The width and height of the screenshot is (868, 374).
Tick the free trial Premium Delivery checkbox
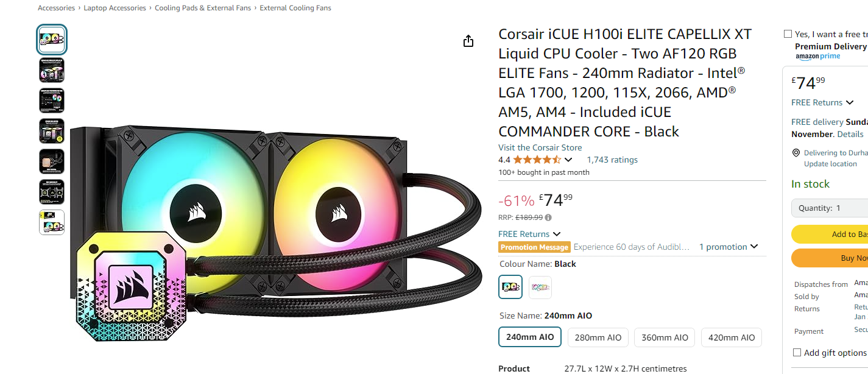click(x=788, y=34)
